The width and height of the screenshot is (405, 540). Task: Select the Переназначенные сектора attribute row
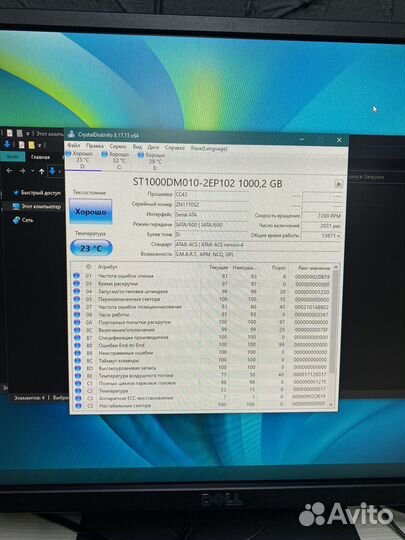coord(201,299)
